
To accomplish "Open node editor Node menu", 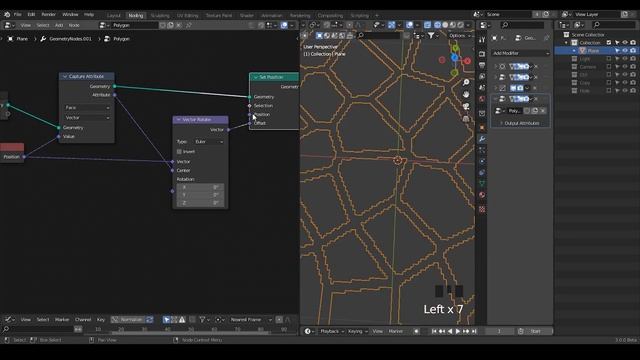I will (x=74, y=25).
